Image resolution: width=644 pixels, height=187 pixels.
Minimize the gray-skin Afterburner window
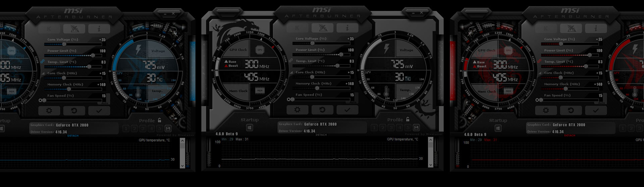(x=413, y=13)
